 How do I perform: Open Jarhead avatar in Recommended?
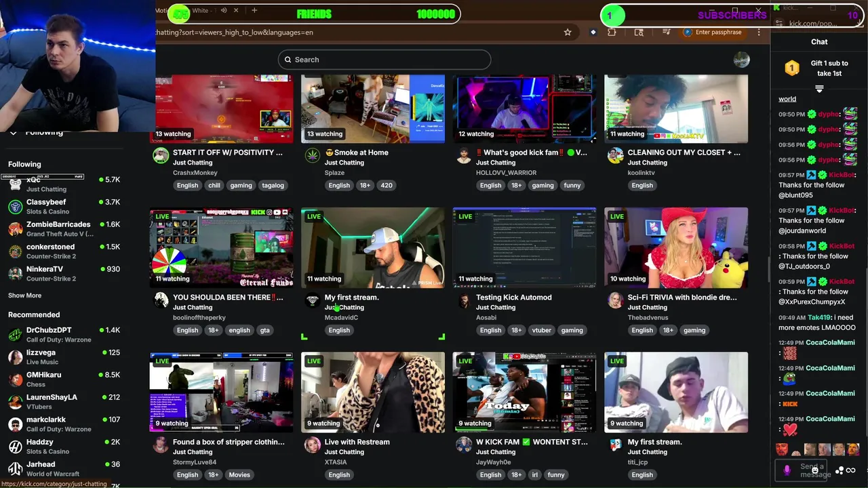15,468
